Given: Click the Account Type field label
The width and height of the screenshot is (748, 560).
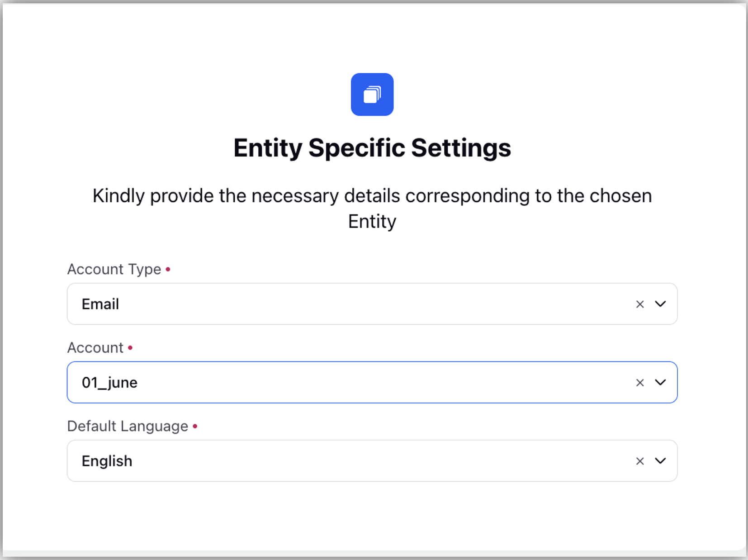Looking at the screenshot, I should [114, 269].
